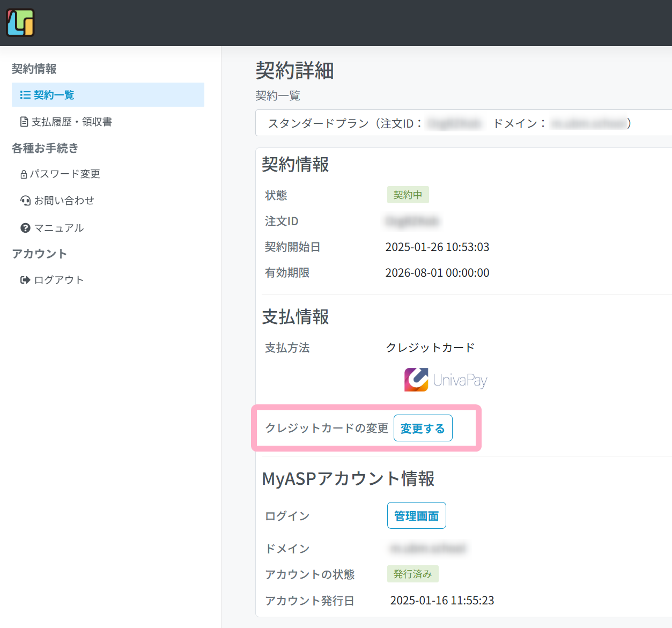Click the list icon beside 契約一覧
Image resolution: width=672 pixels, height=628 pixels.
click(25, 95)
